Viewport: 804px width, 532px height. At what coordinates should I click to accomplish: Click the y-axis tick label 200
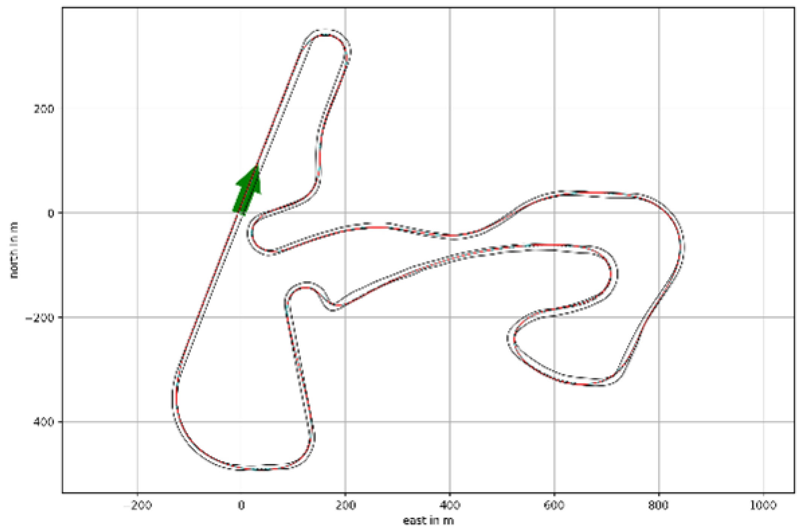44,109
